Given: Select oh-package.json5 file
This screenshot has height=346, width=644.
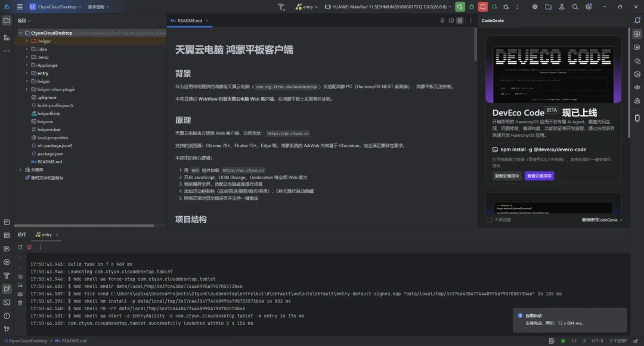Looking at the screenshot, I should [x=55, y=145].
